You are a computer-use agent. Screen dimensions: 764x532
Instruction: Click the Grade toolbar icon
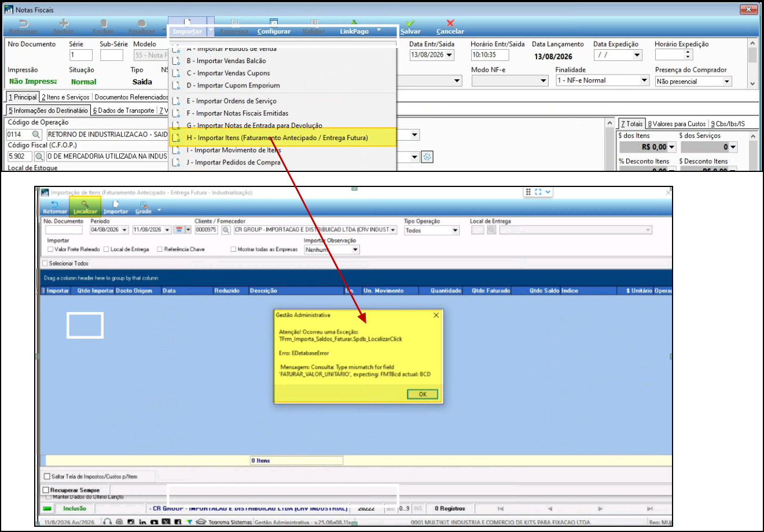tap(144, 204)
